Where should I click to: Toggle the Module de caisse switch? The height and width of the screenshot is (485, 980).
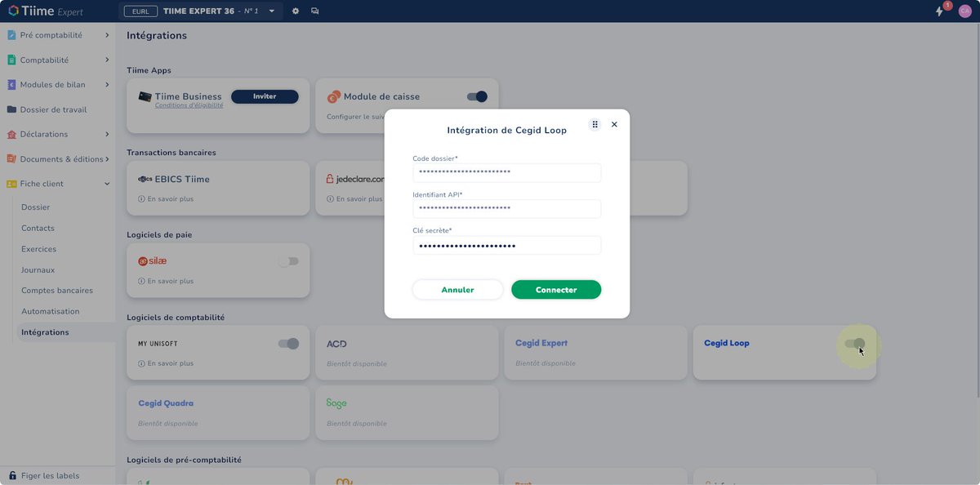click(x=477, y=96)
